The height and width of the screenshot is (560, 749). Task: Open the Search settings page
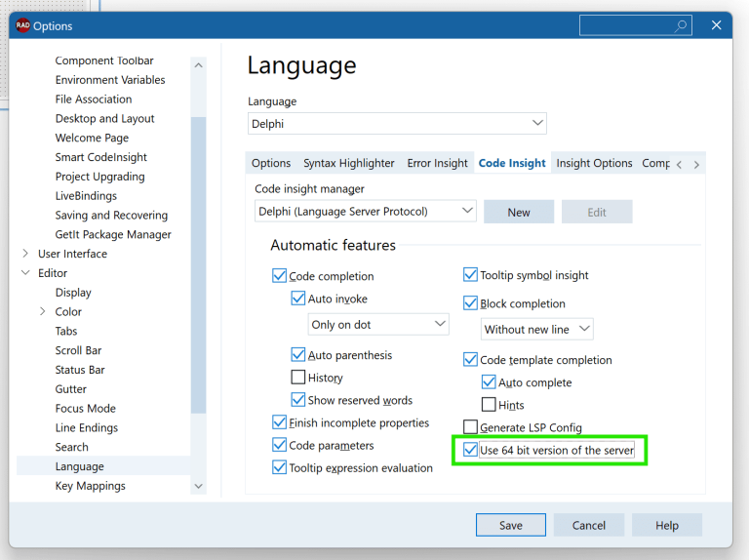(71, 447)
